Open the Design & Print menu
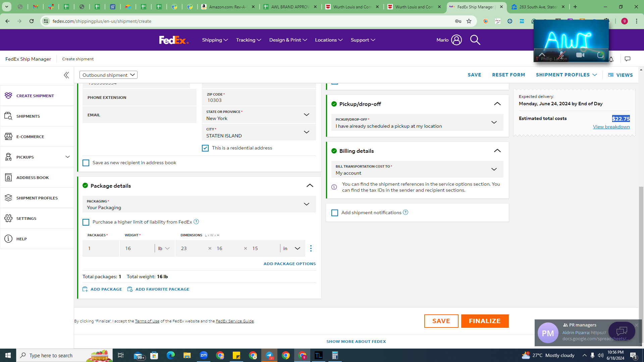644x362 pixels. [x=288, y=40]
